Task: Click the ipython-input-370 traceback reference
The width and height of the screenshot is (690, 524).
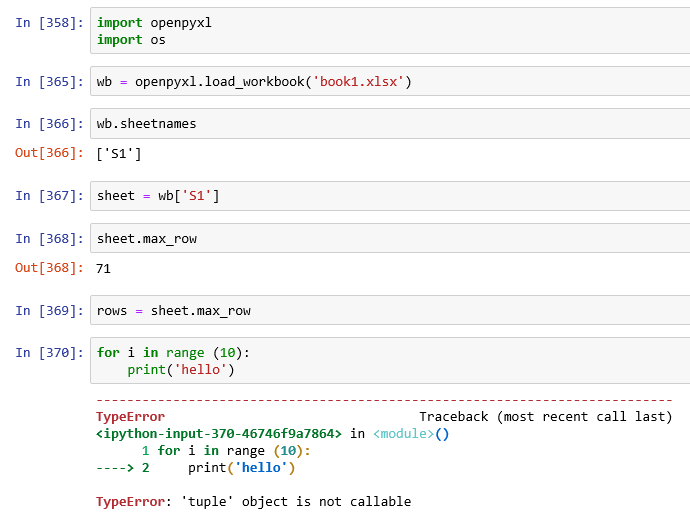Action: point(218,434)
